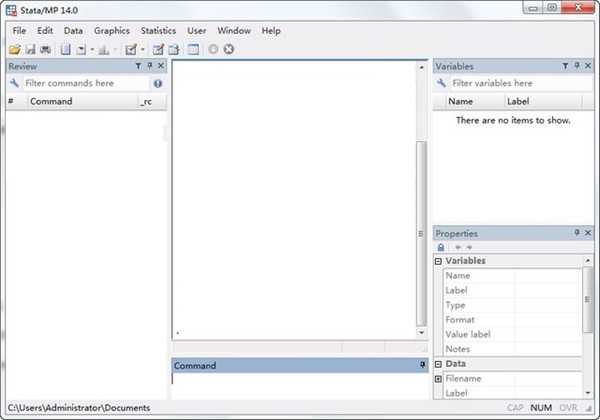Click the Save toolbar icon
The width and height of the screenshot is (600, 420).
30,49
